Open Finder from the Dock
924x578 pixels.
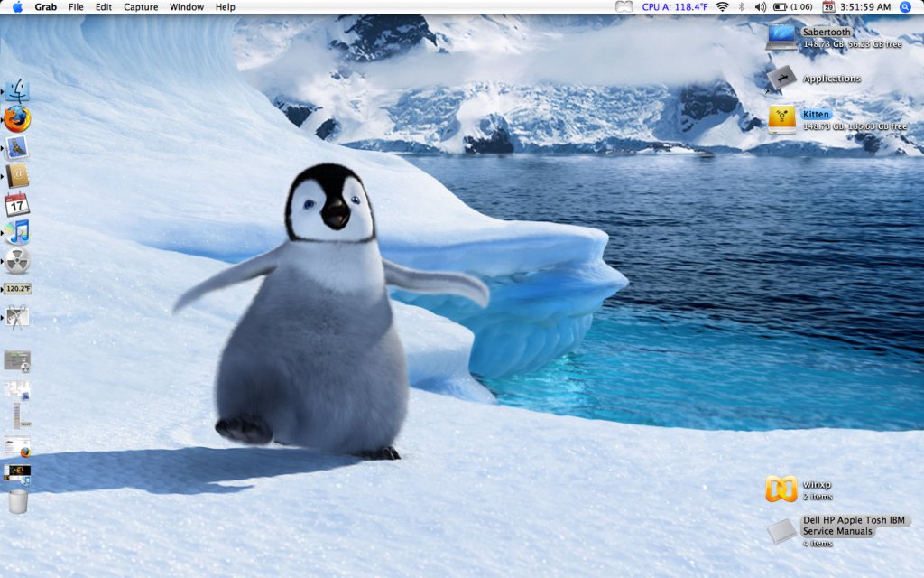pos(18,91)
